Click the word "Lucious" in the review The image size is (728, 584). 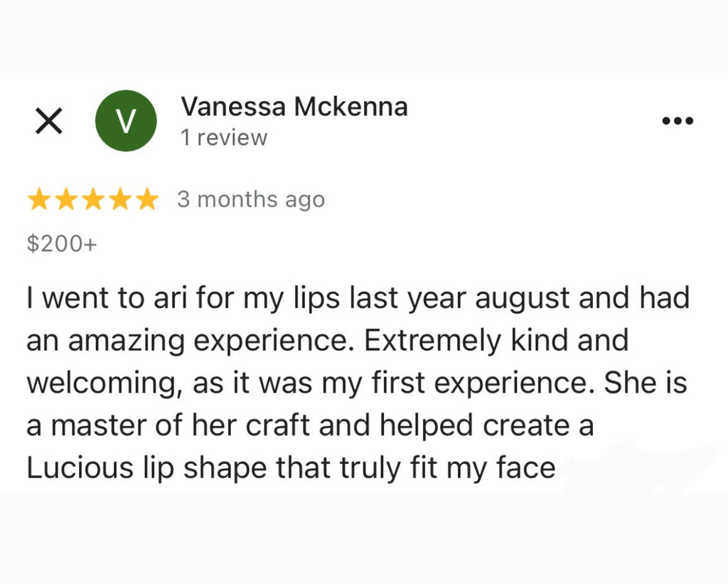(80, 468)
